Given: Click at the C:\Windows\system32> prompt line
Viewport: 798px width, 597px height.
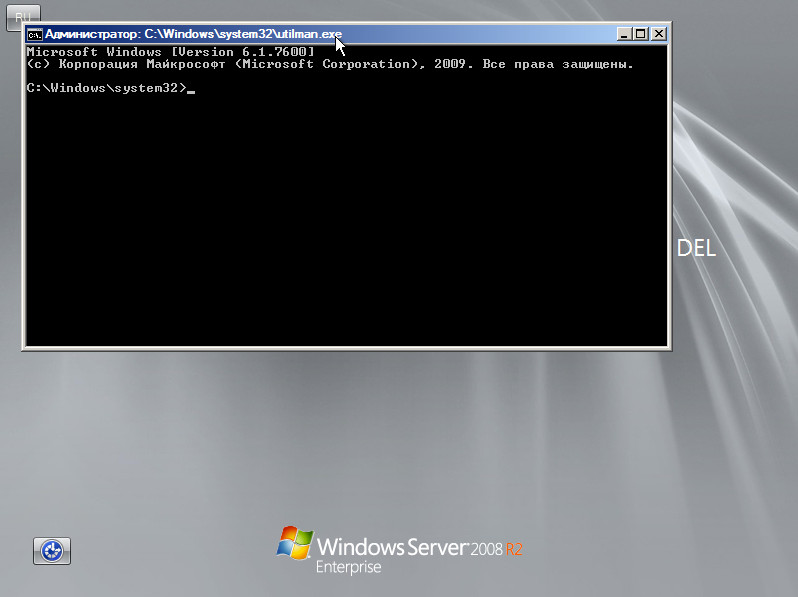Looking at the screenshot, I should click(105, 89).
